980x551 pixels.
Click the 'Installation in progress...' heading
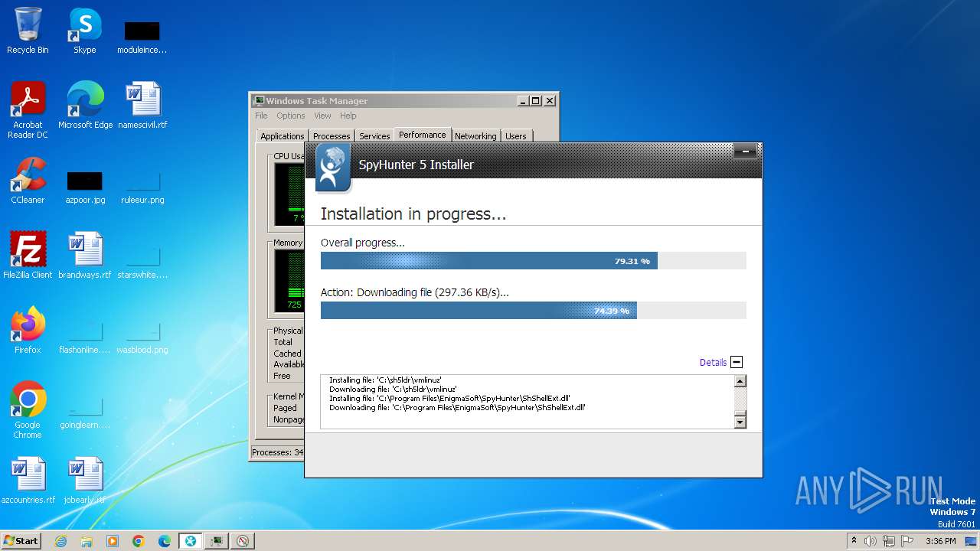tap(413, 214)
